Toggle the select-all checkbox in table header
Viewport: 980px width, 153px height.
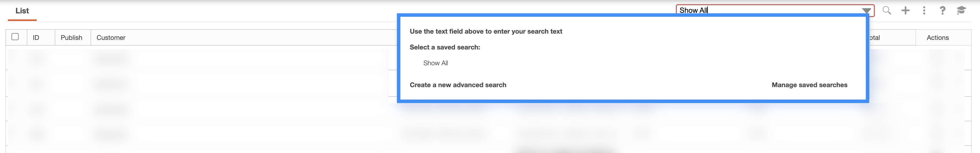coord(15,37)
